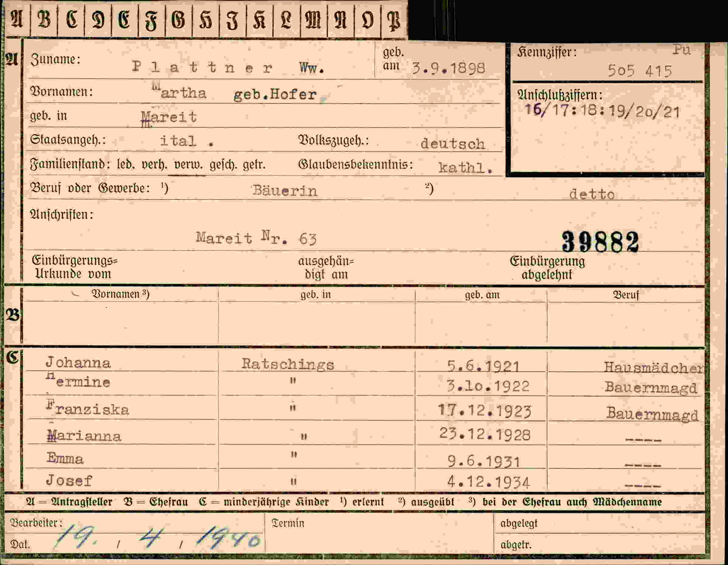Select the child's name 'Johanna'
728x565 pixels.
pos(78,363)
